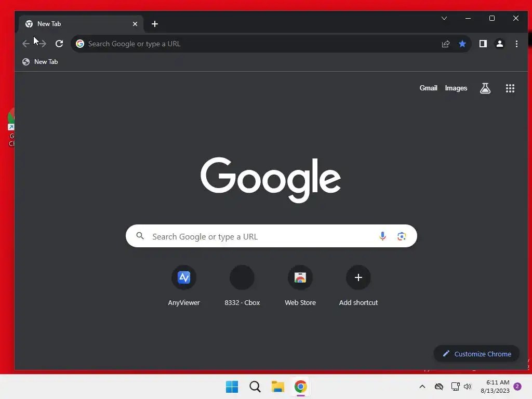Show hidden system tray icons
The image size is (532, 399).
coord(422,387)
